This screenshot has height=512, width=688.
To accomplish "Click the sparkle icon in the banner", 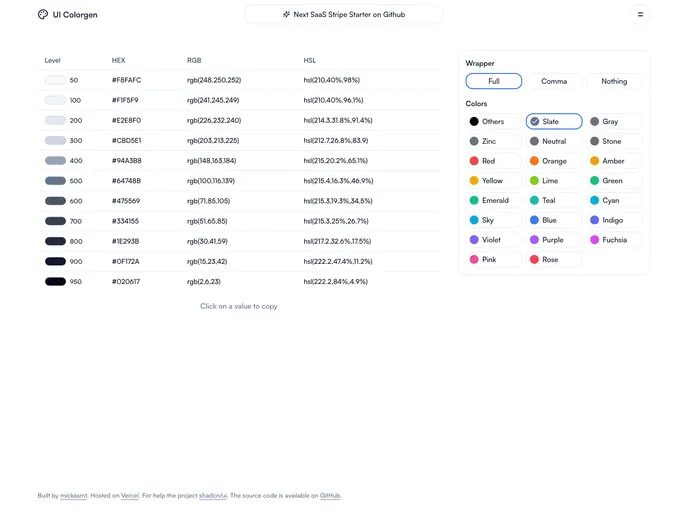I will (x=286, y=15).
